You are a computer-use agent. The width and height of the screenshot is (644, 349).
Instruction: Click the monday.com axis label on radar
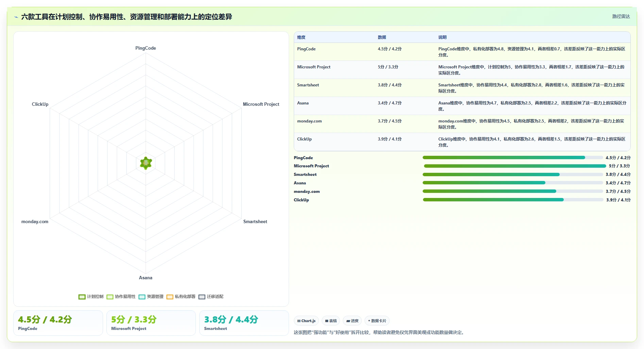pyautogui.click(x=35, y=221)
